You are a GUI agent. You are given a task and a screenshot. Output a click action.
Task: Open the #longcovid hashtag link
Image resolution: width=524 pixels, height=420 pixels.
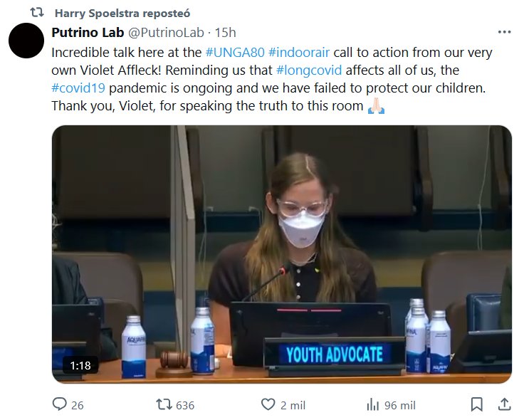click(x=309, y=70)
